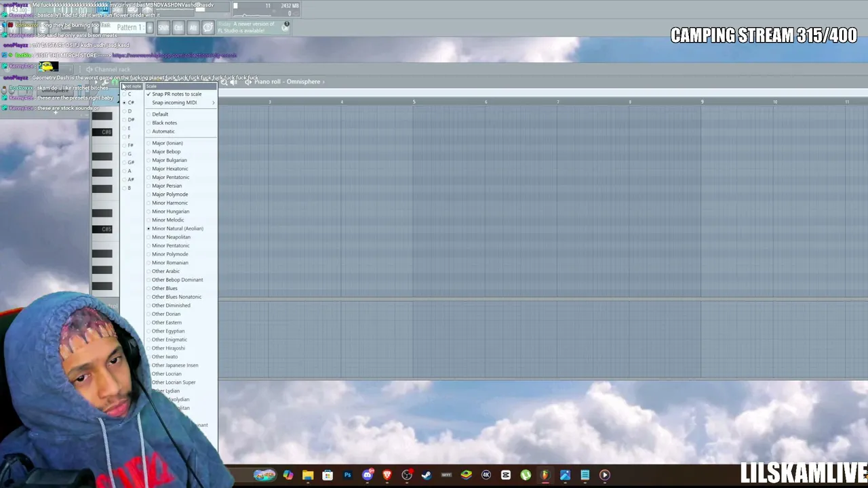Select Major Persian scale
Viewport: 868px width, 488px height.
point(181,186)
